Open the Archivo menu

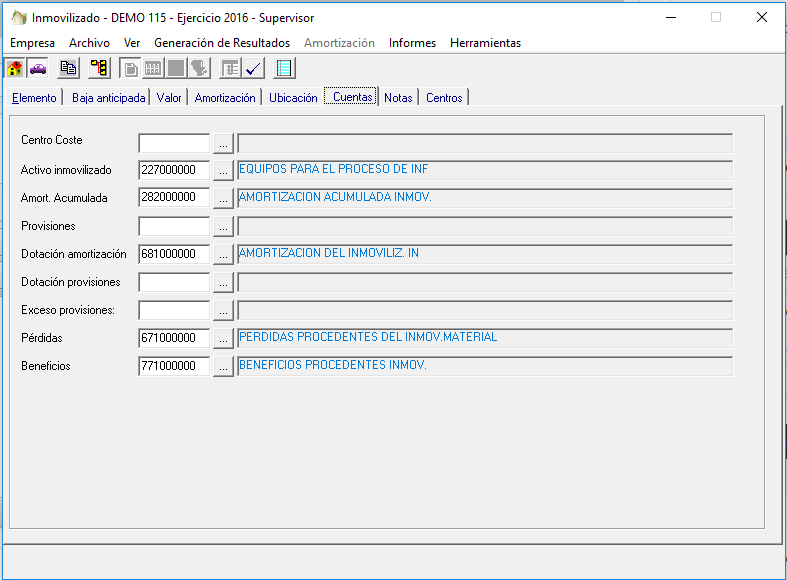(x=89, y=43)
